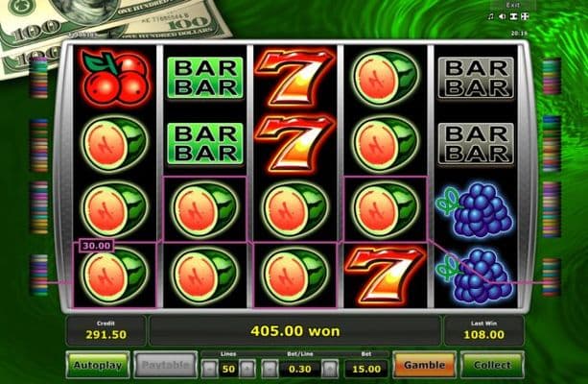The image size is (588, 384).
Task: Click the 30.00 line win label
Action: 96,246
